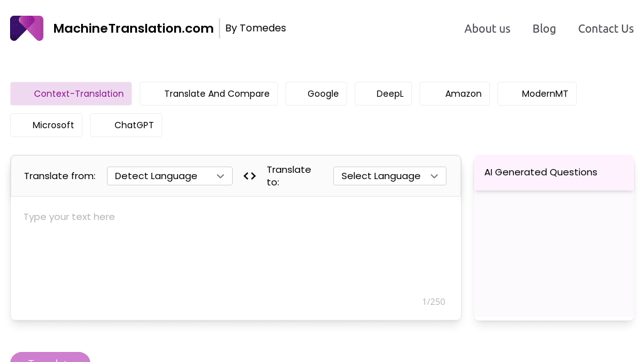Screen dimensions: 644x362
Task: Switch to the Microsoft translator tab
Action: tap(53, 125)
